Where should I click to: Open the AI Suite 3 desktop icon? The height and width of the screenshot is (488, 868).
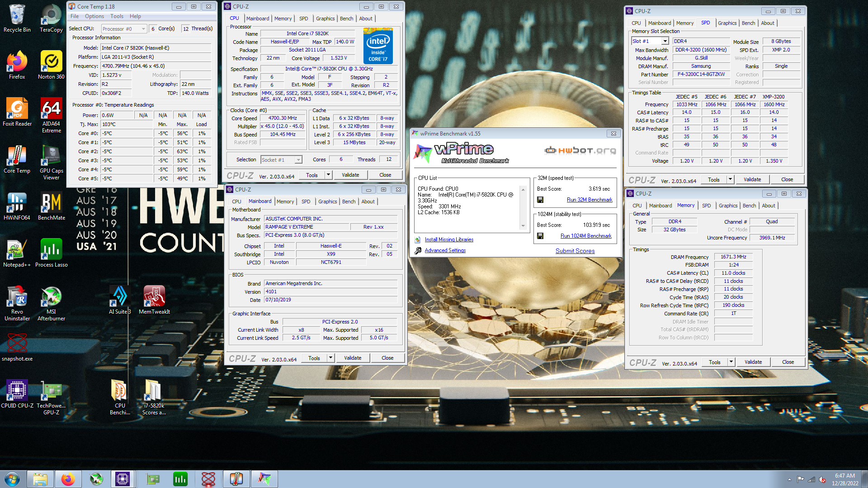tap(120, 300)
